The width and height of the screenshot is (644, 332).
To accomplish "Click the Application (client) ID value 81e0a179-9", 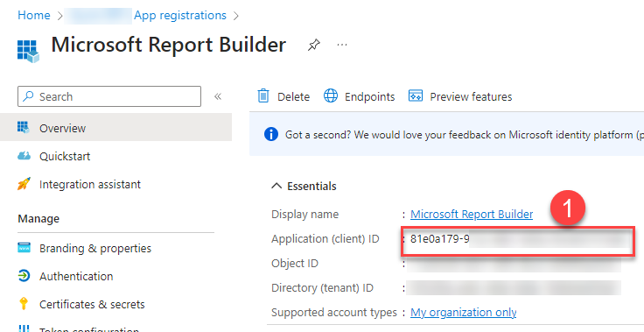I will pos(439,239).
